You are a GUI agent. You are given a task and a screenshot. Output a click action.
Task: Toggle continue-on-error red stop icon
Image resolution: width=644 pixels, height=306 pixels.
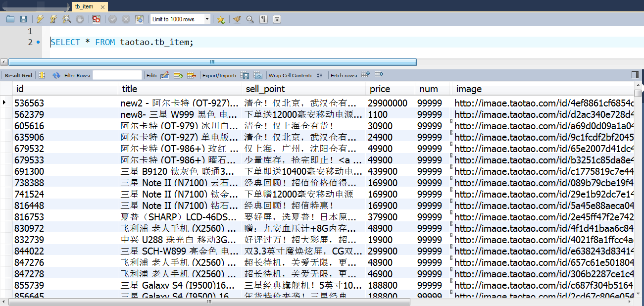click(97, 19)
